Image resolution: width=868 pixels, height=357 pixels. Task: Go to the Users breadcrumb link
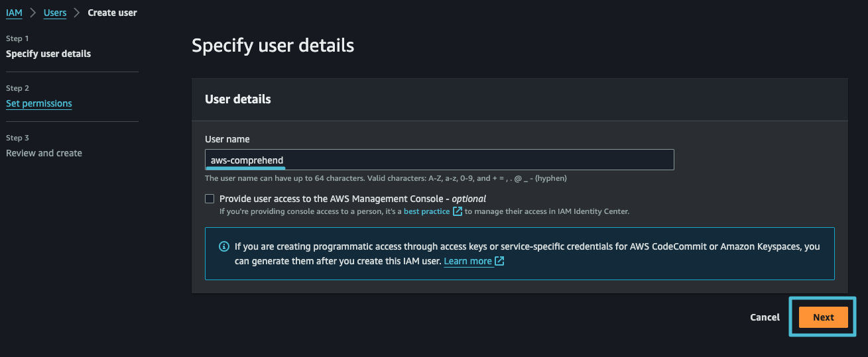pos(55,13)
